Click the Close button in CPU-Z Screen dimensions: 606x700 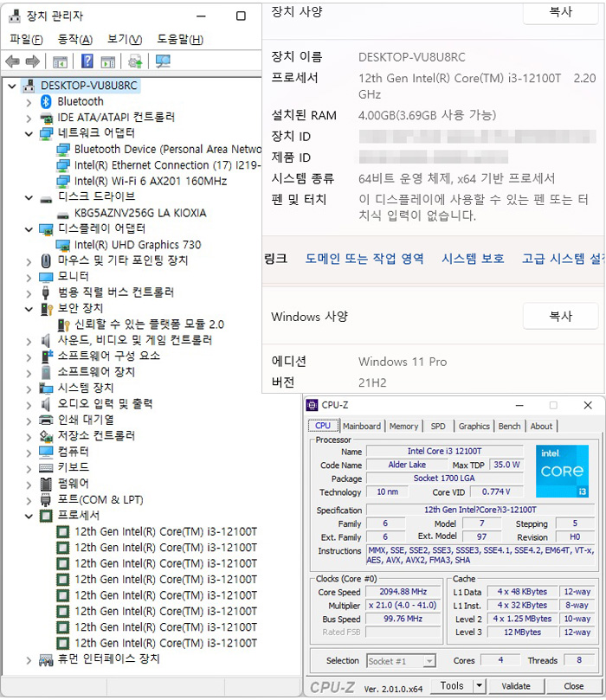point(573,685)
